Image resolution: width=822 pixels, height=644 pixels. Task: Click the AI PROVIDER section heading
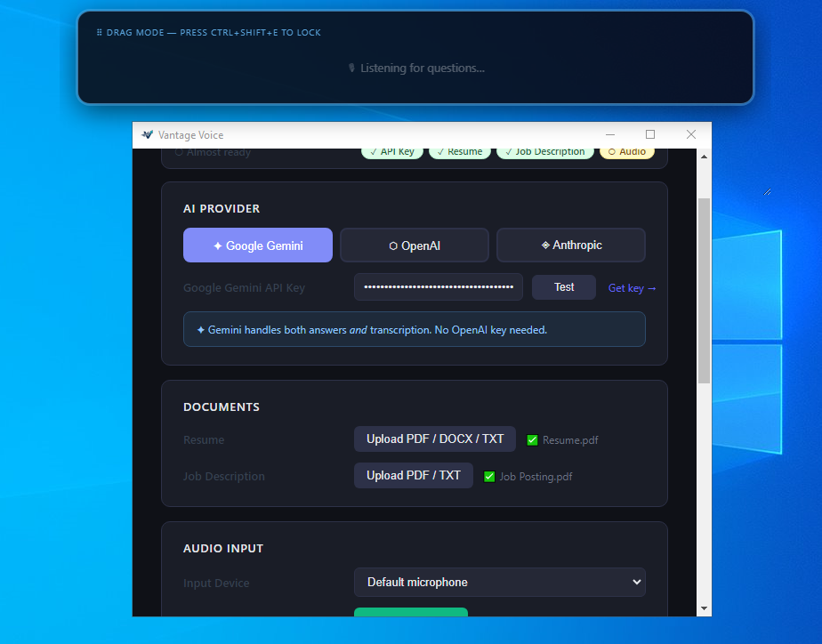tap(222, 208)
